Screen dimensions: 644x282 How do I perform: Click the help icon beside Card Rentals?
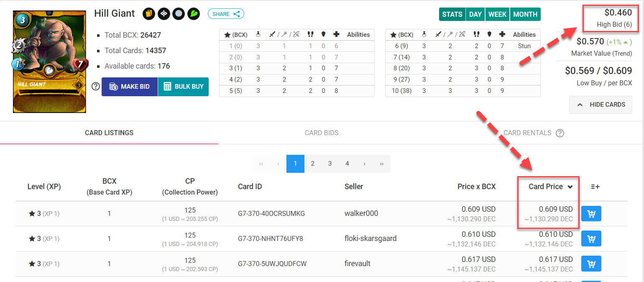click(x=560, y=133)
